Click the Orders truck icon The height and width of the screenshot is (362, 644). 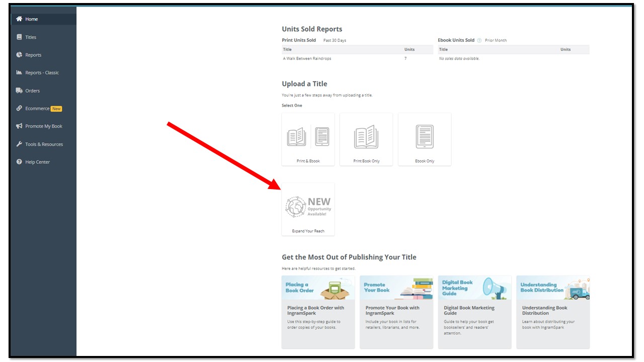19,90
